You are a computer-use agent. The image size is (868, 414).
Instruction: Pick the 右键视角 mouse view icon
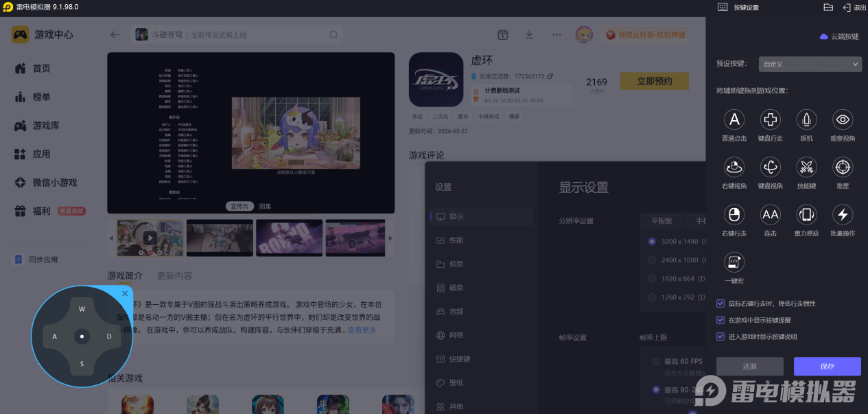coord(734,167)
